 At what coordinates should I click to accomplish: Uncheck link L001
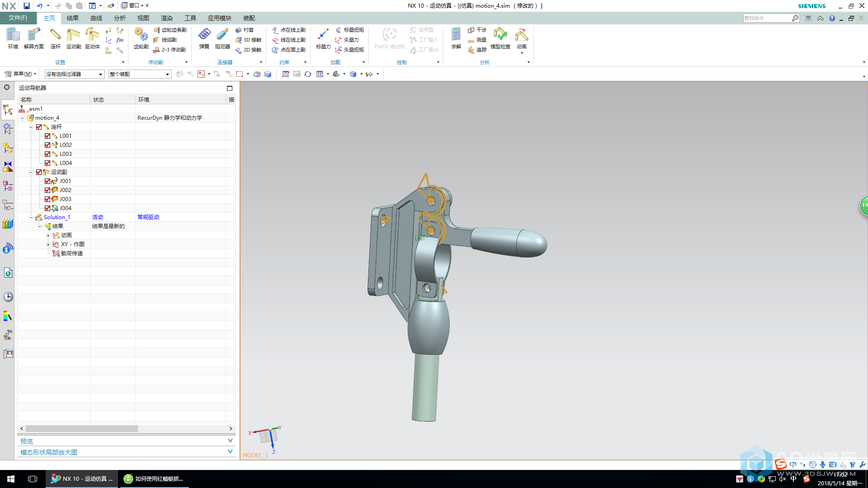[x=47, y=136]
